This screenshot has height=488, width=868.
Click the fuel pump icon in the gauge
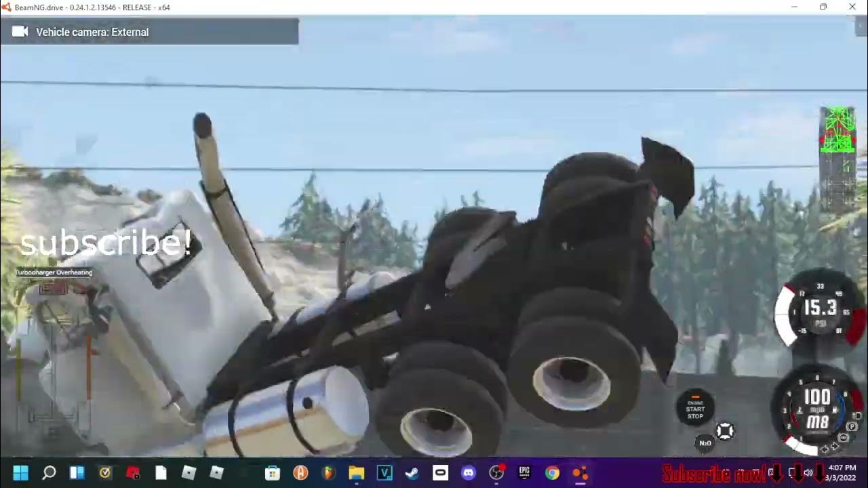pyautogui.click(x=835, y=410)
